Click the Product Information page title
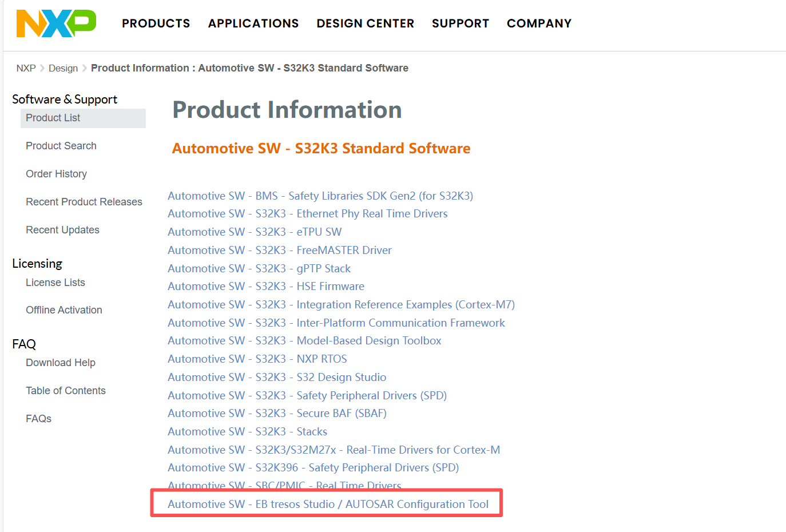Viewport: 786px width, 532px height. (x=287, y=110)
